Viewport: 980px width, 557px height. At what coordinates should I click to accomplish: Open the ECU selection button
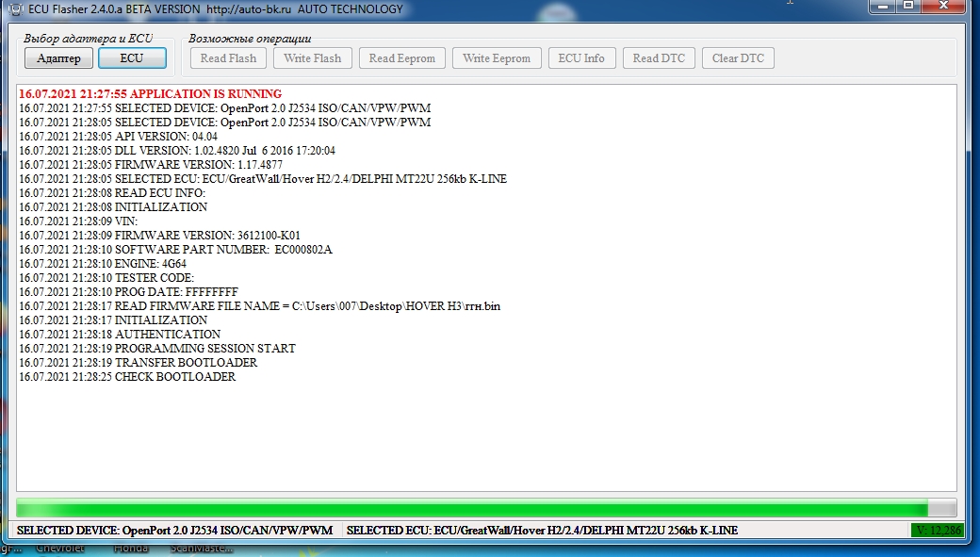click(x=132, y=58)
